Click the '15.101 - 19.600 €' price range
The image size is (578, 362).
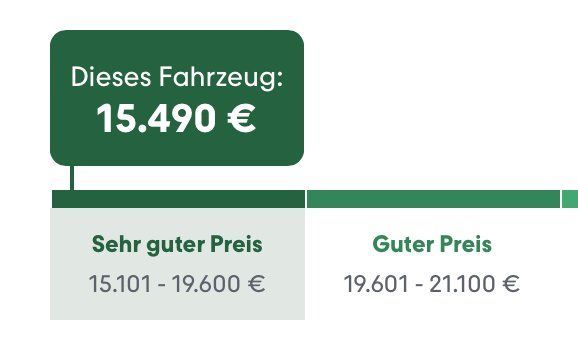[177, 284]
